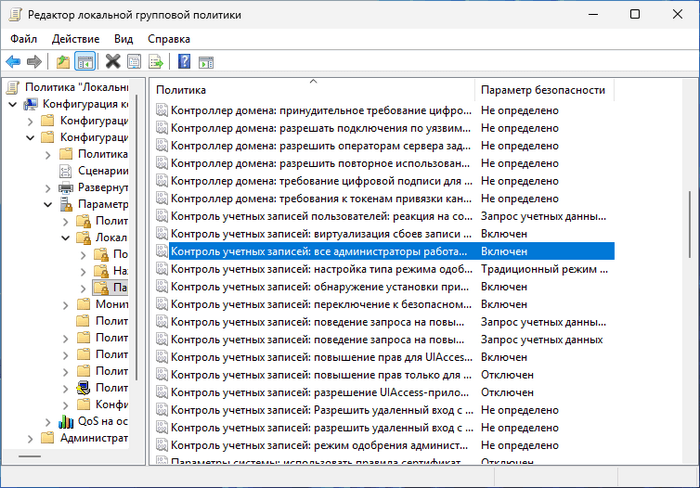Select 'реакция на со...' policy row
This screenshot has height=488, width=700.
pos(383,216)
